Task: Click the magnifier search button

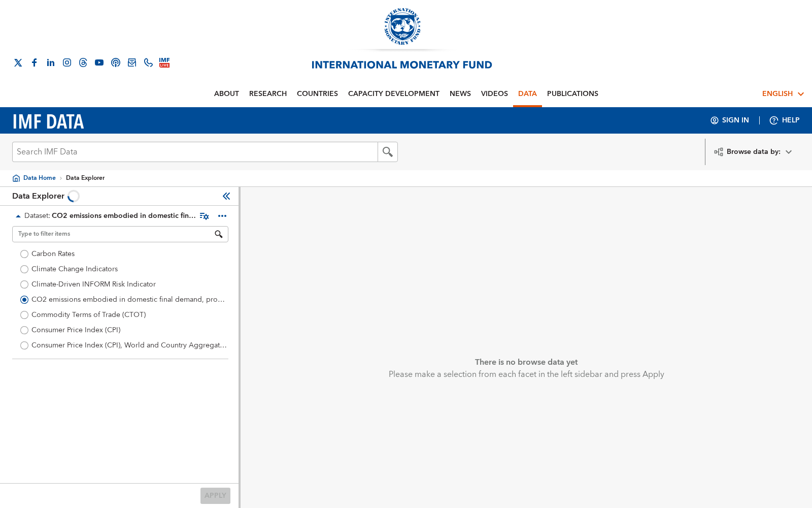Action: point(388,152)
